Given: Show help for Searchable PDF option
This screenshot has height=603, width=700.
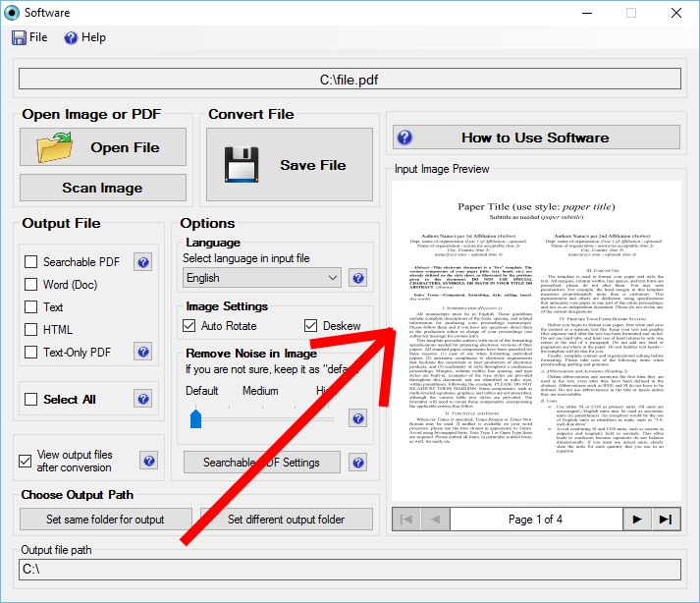Looking at the screenshot, I should pyautogui.click(x=143, y=262).
